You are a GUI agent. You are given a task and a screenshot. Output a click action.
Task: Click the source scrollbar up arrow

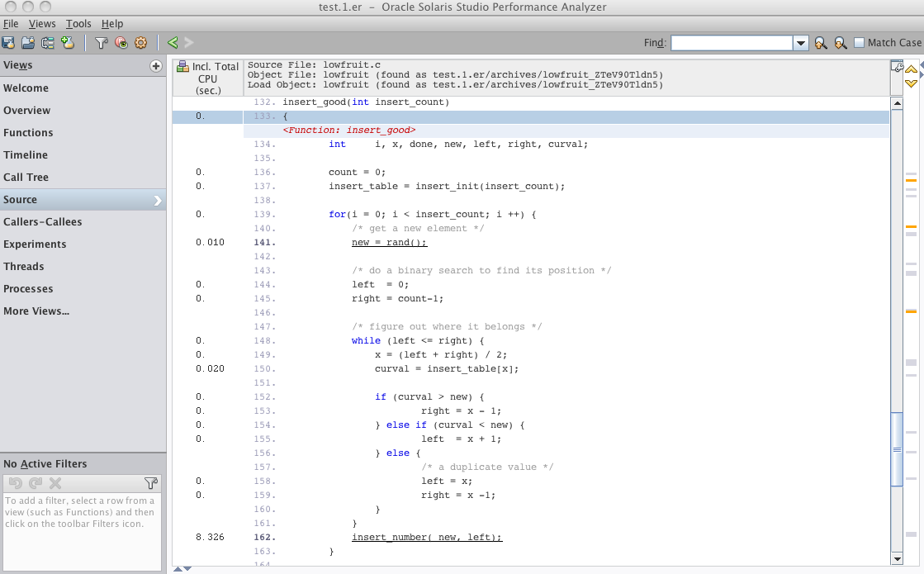coord(897,104)
